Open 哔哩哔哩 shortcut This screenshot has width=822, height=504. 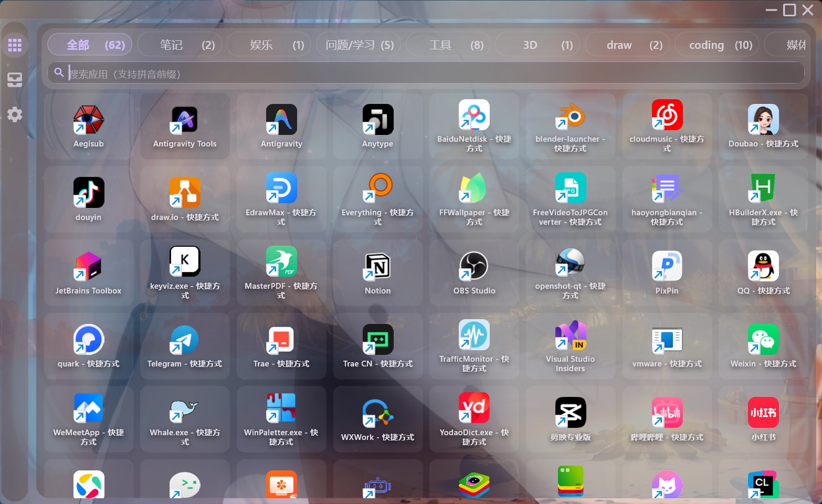(667, 419)
